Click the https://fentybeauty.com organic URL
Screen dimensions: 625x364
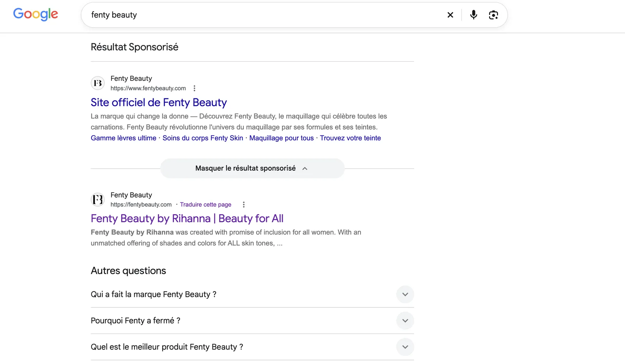point(141,205)
